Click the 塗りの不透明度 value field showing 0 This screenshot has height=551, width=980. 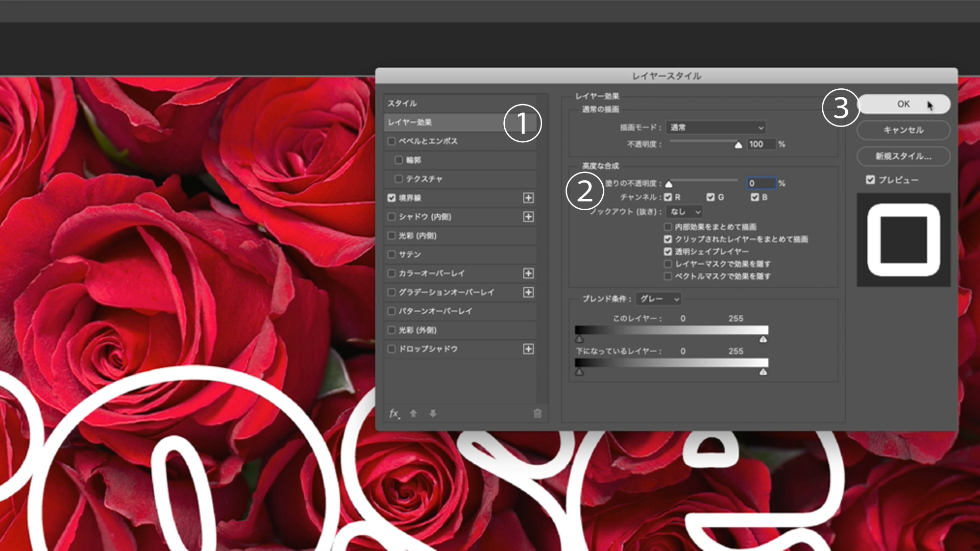pos(761,183)
